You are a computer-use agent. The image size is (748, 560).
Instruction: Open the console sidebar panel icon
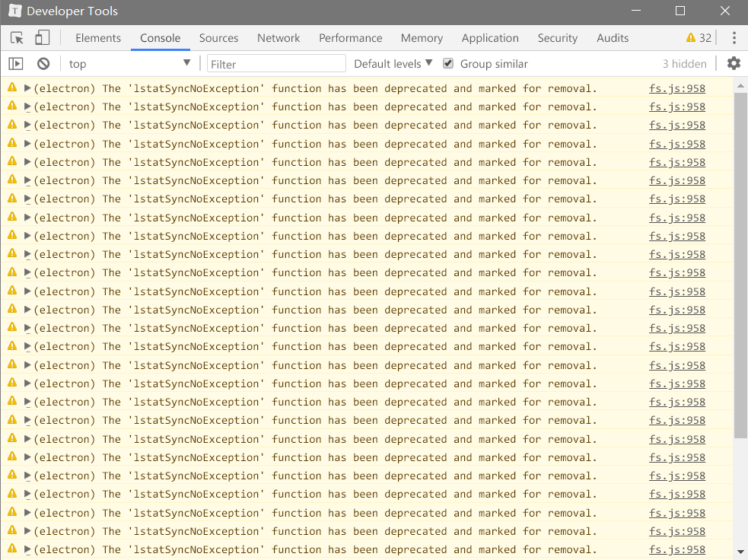pos(15,64)
